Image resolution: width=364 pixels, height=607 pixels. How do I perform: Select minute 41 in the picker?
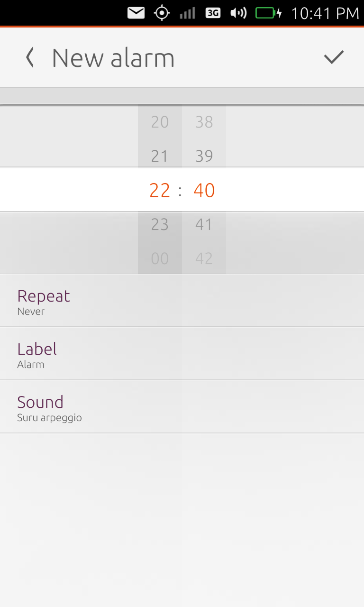pos(204,224)
